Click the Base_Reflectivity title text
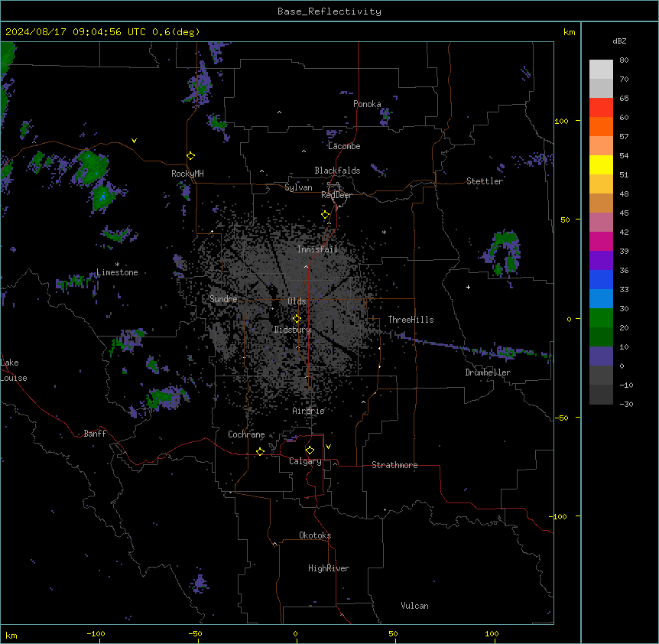This screenshot has width=659, height=644. 329,11
